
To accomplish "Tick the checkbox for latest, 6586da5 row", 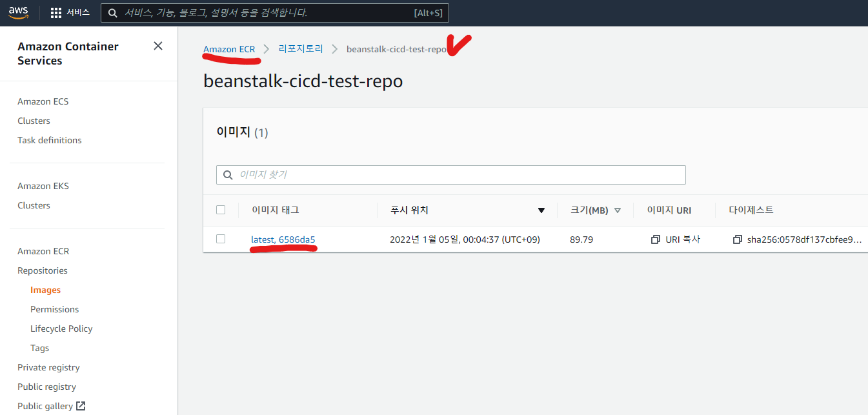I will pos(221,239).
